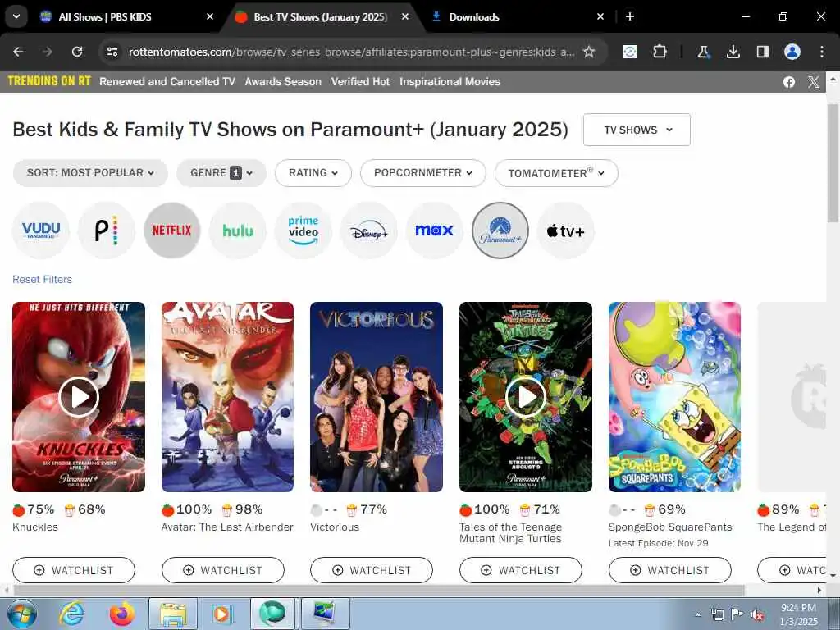Open the Victorious title link

pyautogui.click(x=335, y=527)
